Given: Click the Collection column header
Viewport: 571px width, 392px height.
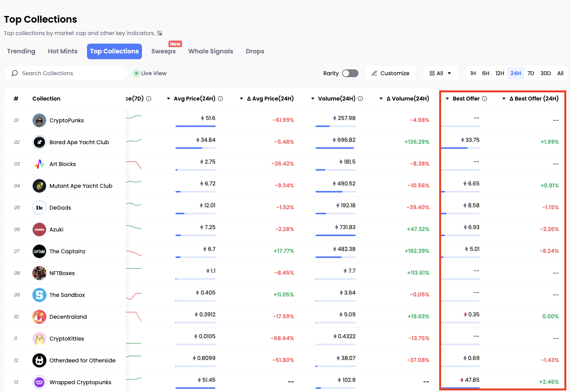Looking at the screenshot, I should 46,99.
